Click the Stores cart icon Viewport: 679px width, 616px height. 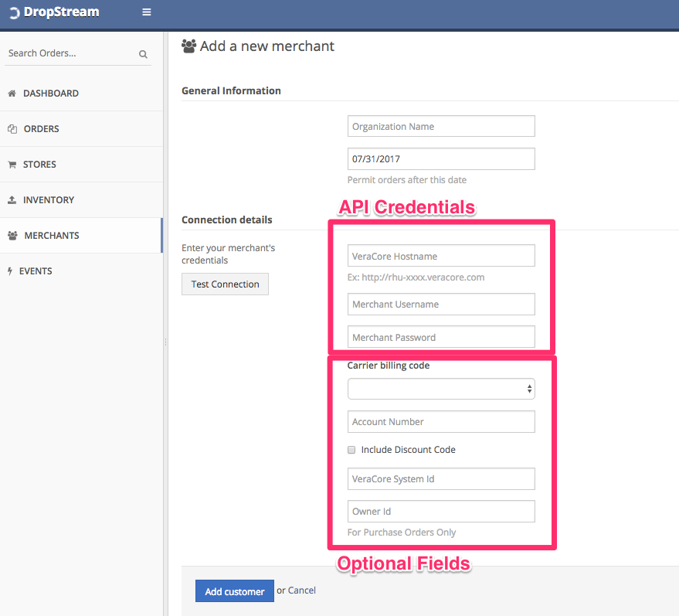point(12,165)
